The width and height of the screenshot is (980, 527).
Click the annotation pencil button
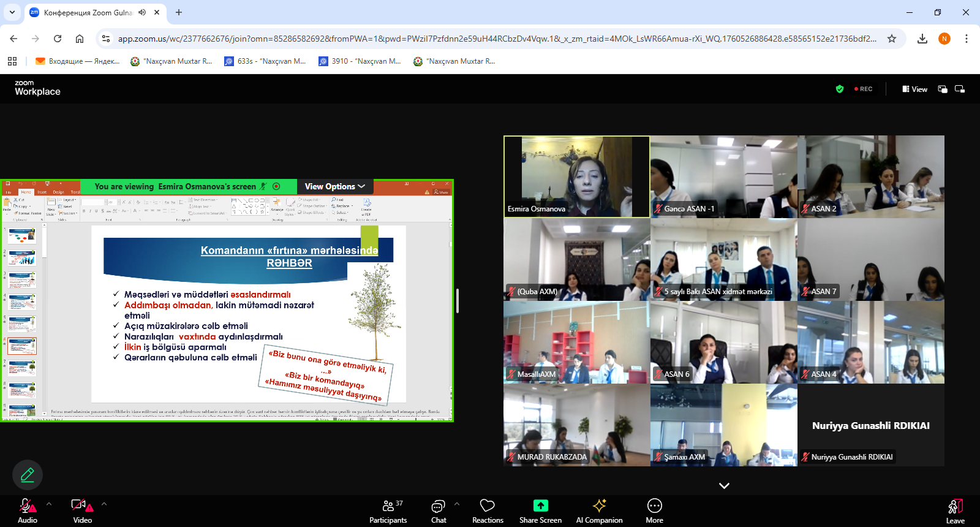(28, 475)
